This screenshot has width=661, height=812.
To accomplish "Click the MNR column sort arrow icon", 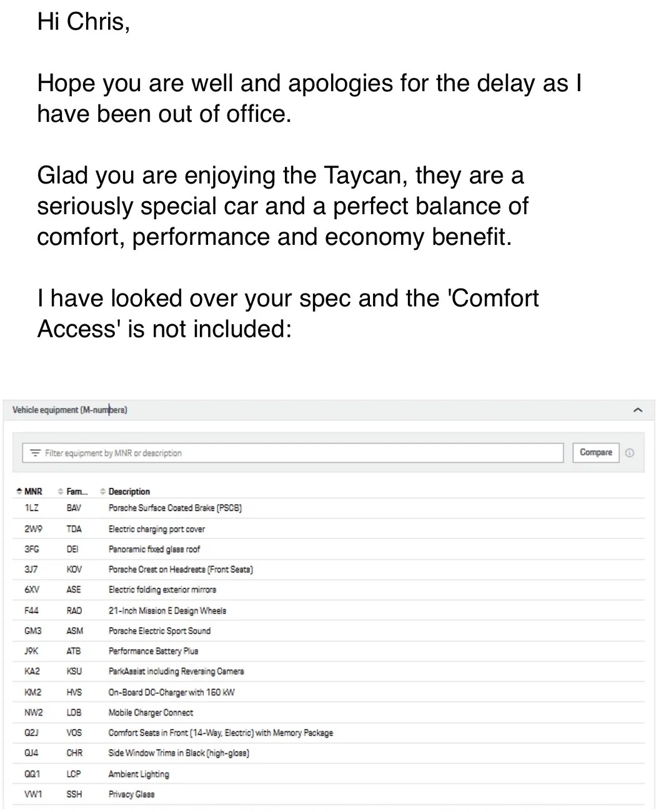I will pyautogui.click(x=19, y=492).
